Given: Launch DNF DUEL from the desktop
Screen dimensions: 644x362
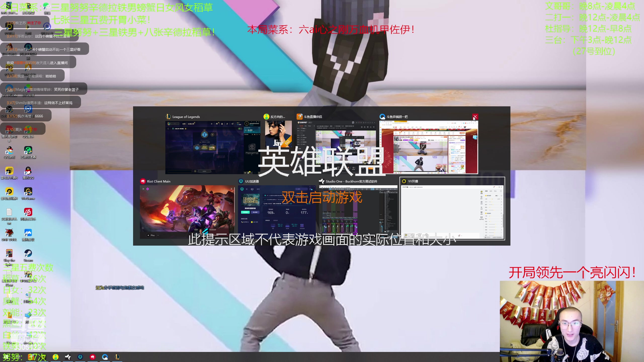Looking at the screenshot, I should coord(9,235).
